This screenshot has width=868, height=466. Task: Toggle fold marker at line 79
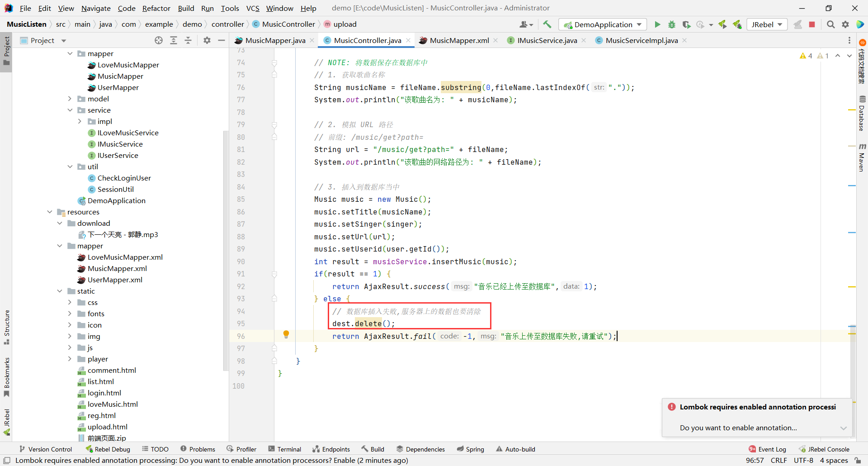pyautogui.click(x=274, y=124)
